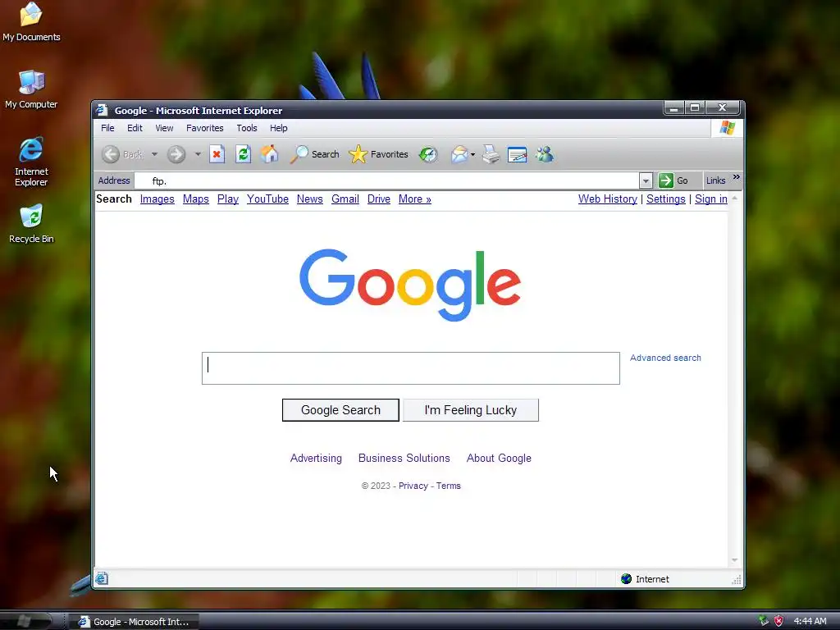The height and width of the screenshot is (630, 840).
Task: Click the Google logo image
Action: [410, 285]
